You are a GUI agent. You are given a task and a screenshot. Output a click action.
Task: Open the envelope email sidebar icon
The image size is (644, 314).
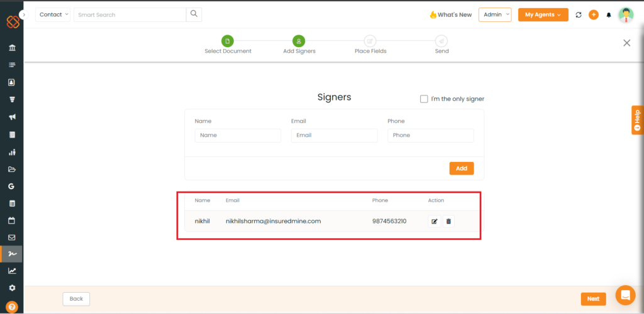pos(12,237)
